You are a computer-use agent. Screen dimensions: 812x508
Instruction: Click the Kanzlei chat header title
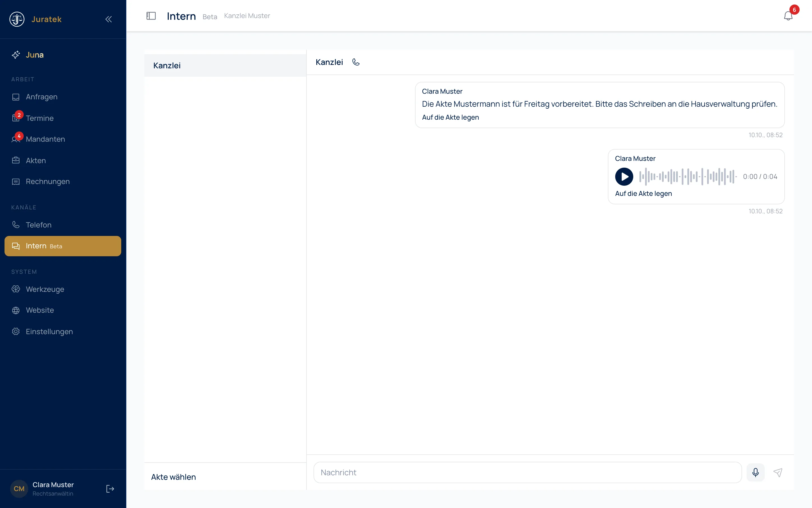(x=329, y=62)
